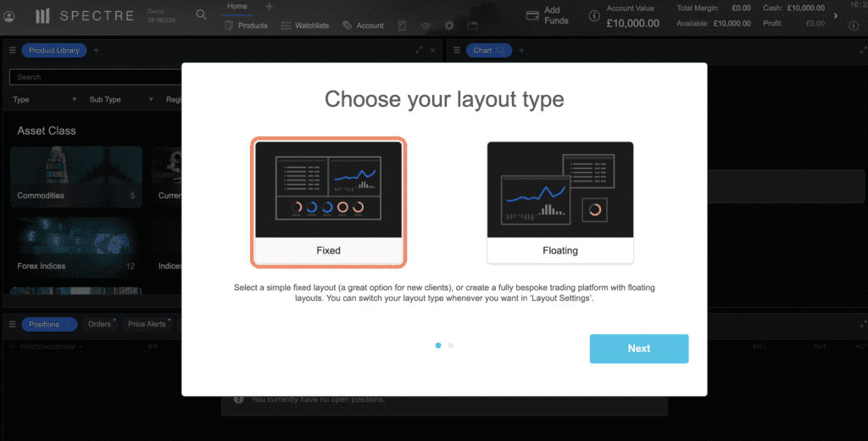
Task: Click the Next button
Action: (x=639, y=349)
